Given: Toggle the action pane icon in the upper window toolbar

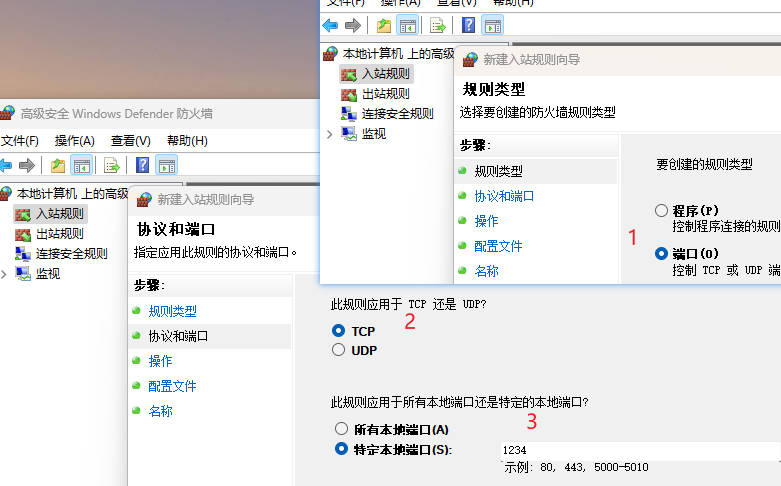Looking at the screenshot, I should [x=493, y=25].
